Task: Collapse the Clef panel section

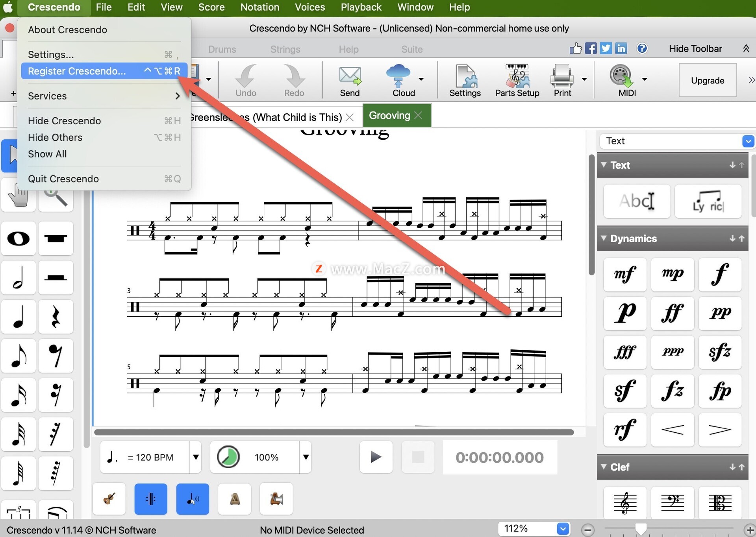Action: pos(604,467)
